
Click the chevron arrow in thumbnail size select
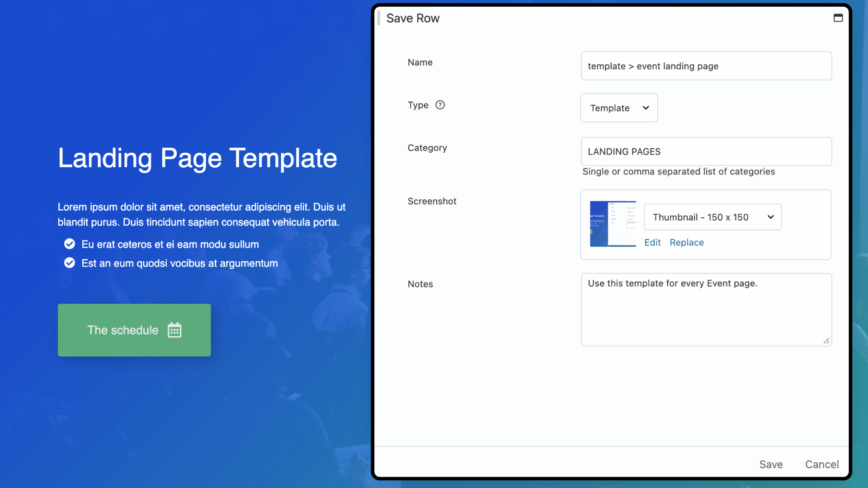[770, 217]
